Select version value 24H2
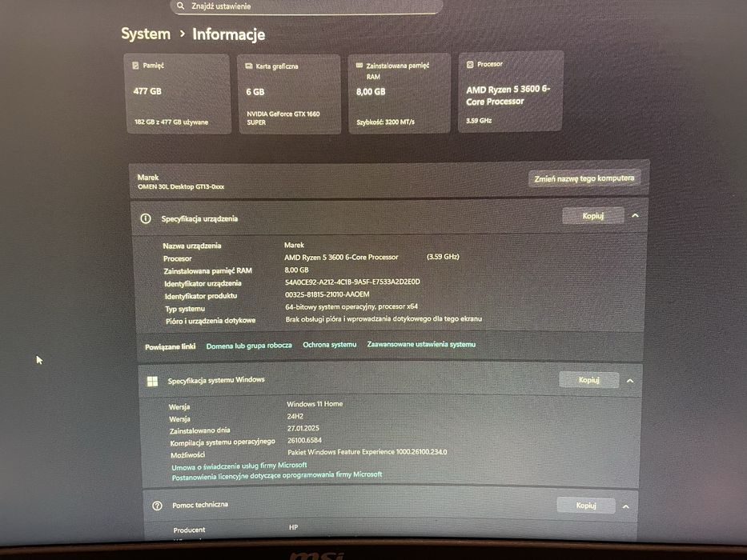This screenshot has width=747, height=560. point(295,416)
